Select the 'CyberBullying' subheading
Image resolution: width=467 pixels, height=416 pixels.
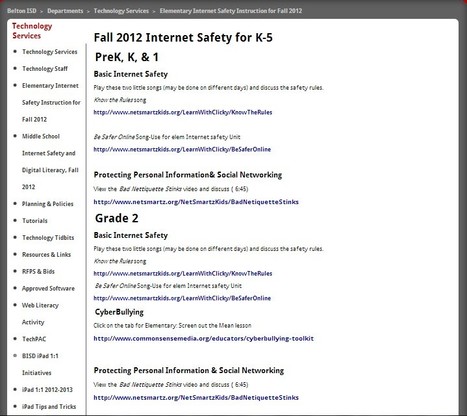tap(119, 312)
